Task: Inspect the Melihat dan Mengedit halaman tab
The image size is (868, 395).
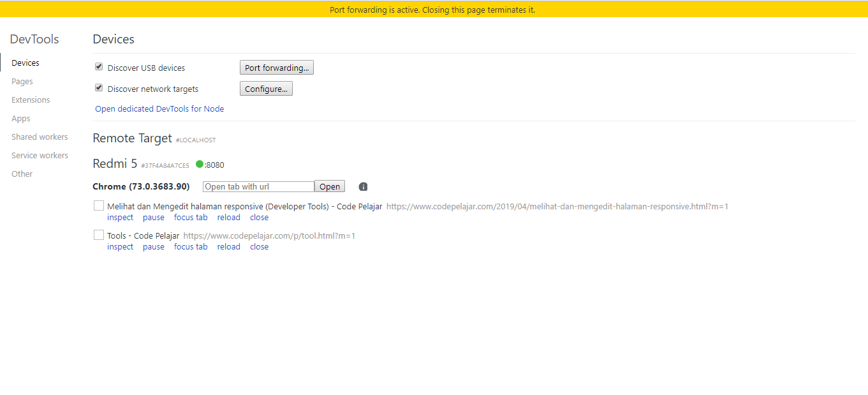Action: point(121,217)
